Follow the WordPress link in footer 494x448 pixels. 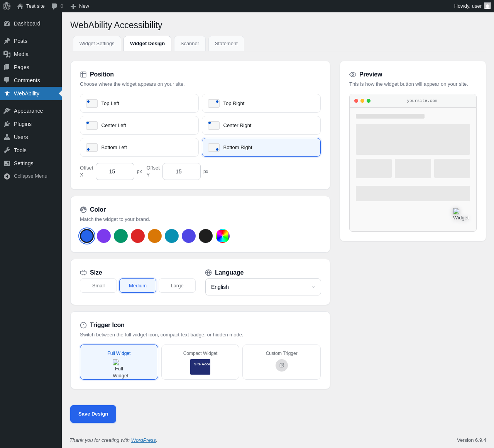[x=144, y=440]
